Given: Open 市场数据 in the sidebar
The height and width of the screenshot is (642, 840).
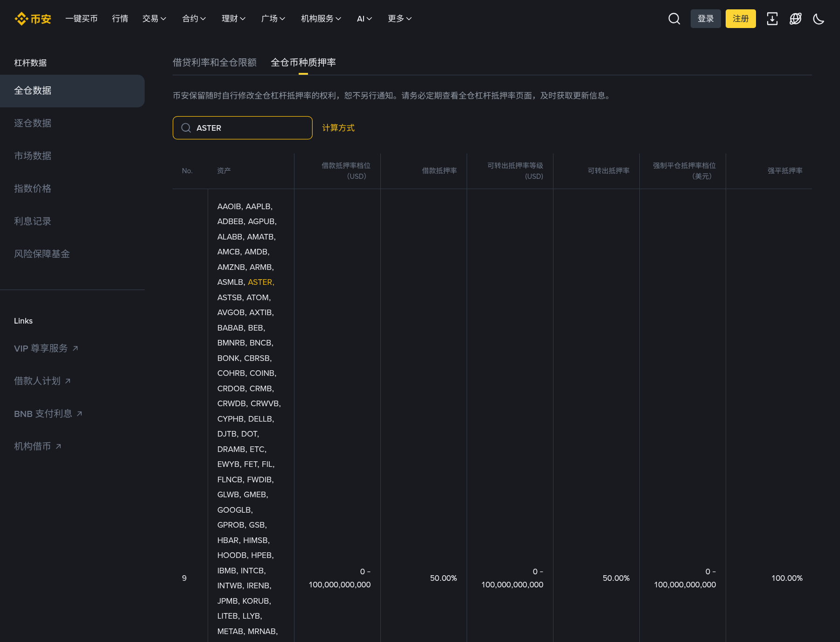Looking at the screenshot, I should (33, 156).
